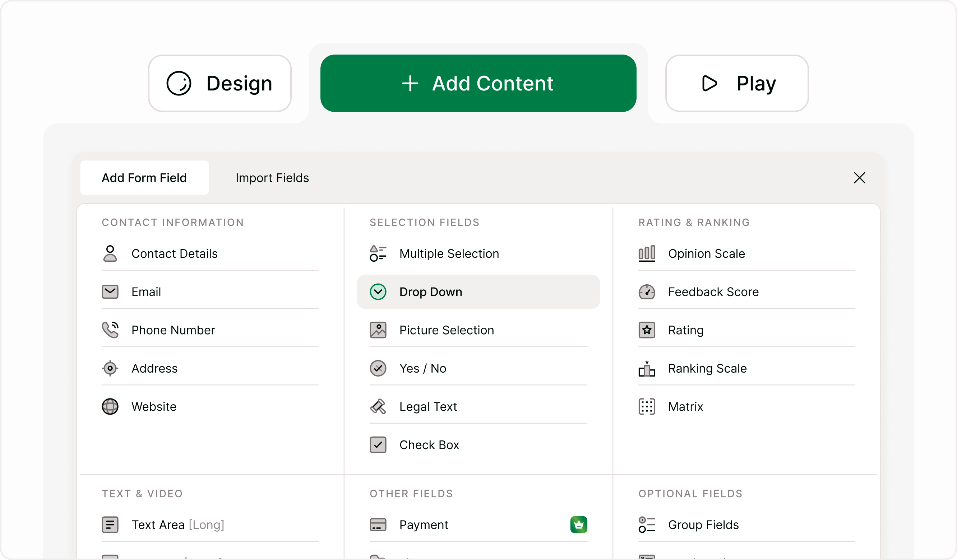This screenshot has height=560, width=957.
Task: Click the Yes / No checkmark circle icon
Action: pyautogui.click(x=378, y=368)
